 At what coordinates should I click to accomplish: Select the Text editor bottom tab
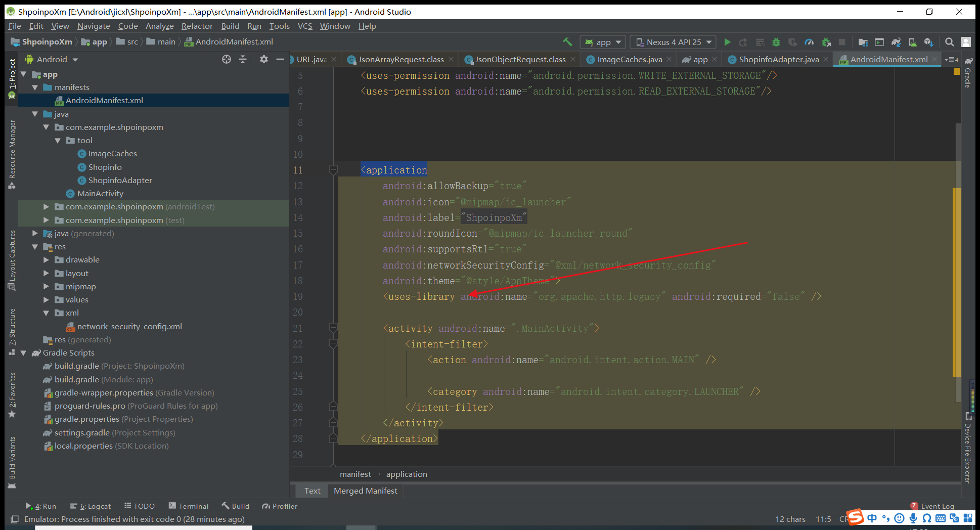click(x=312, y=491)
